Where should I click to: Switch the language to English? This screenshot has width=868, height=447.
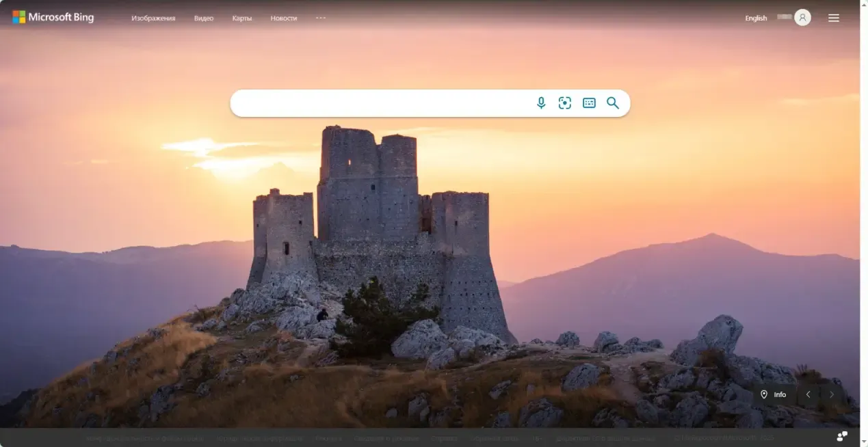coord(756,18)
